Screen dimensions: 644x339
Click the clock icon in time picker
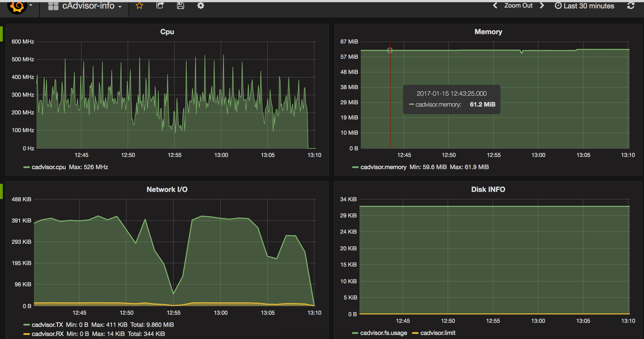[x=558, y=6]
